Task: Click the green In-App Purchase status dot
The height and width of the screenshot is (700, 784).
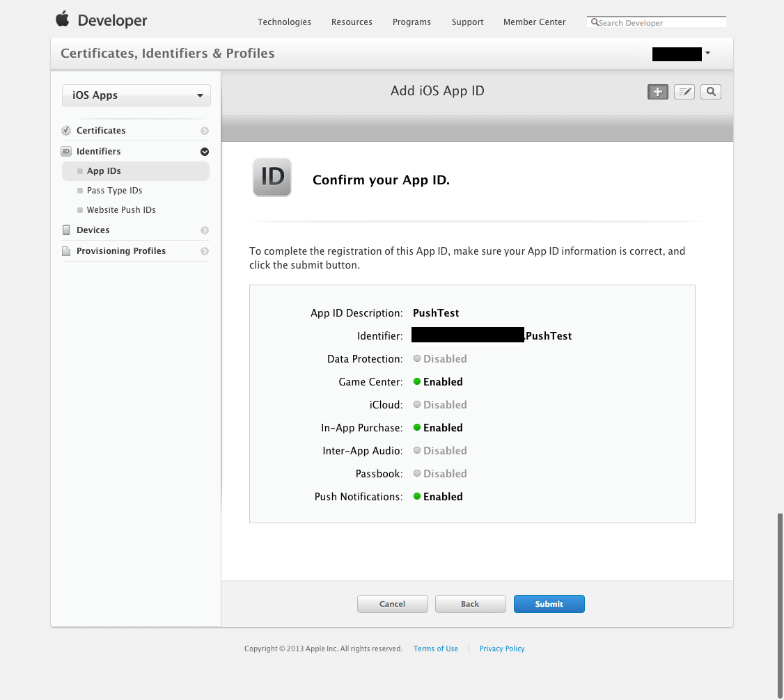Action: point(417,427)
